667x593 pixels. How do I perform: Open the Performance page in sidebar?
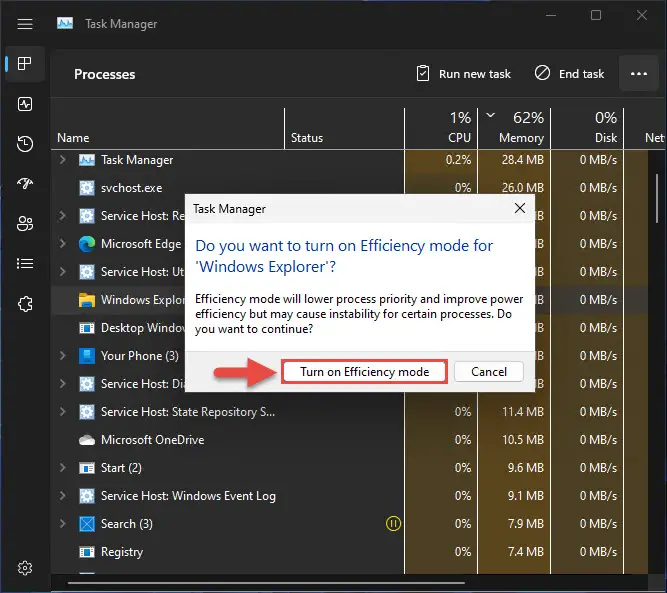[x=25, y=104]
